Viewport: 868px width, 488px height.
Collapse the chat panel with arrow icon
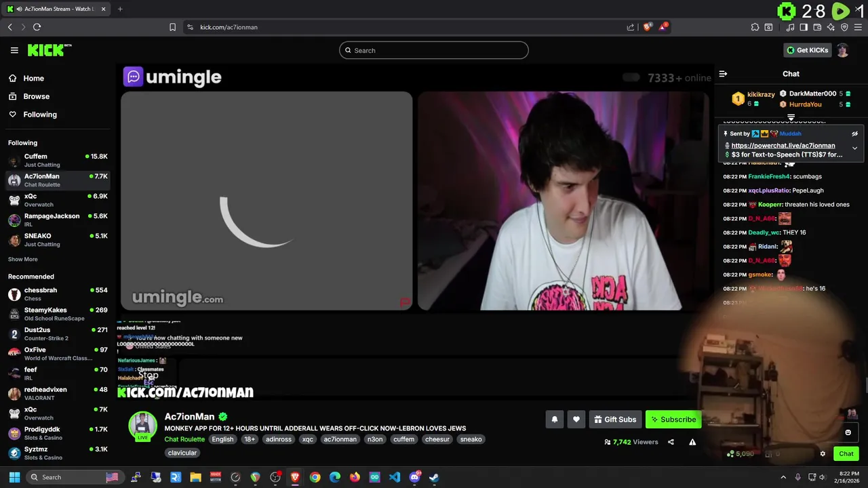point(723,74)
